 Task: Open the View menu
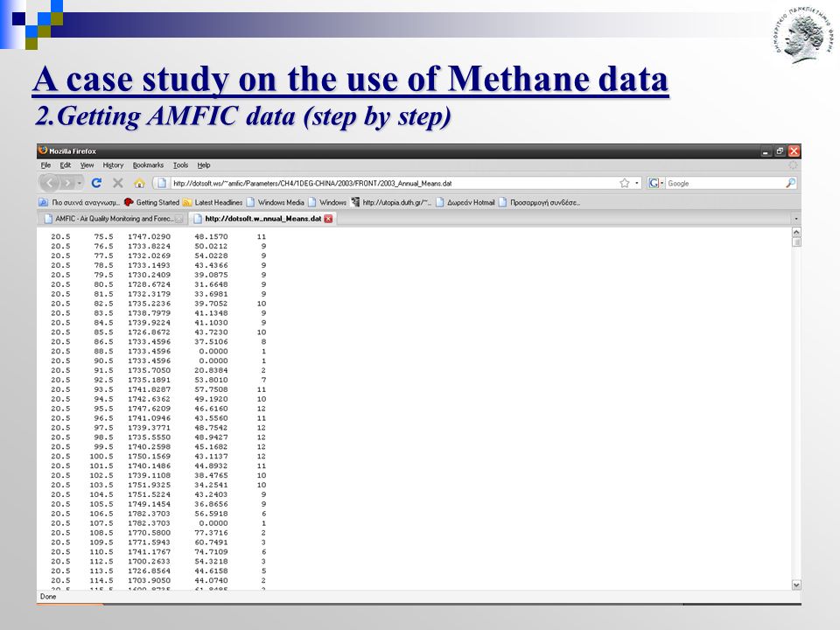(x=87, y=165)
